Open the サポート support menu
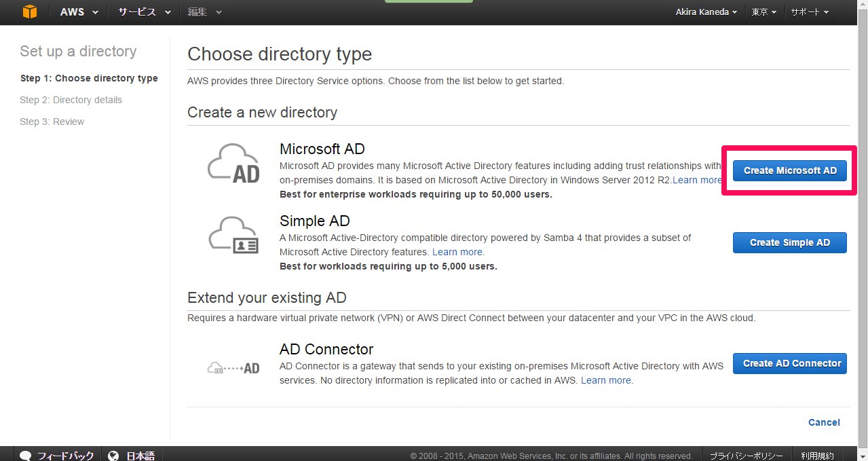The width and height of the screenshot is (868, 461). pos(809,12)
